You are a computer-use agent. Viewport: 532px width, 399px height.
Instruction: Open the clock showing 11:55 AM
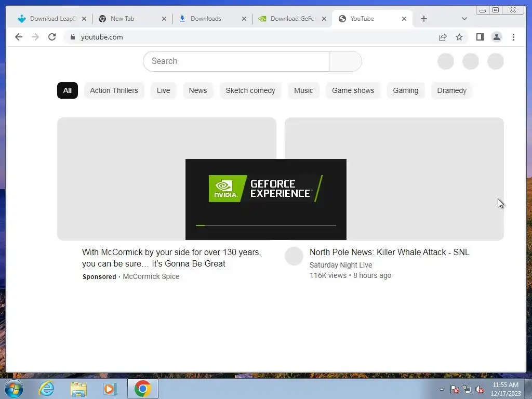(506, 389)
